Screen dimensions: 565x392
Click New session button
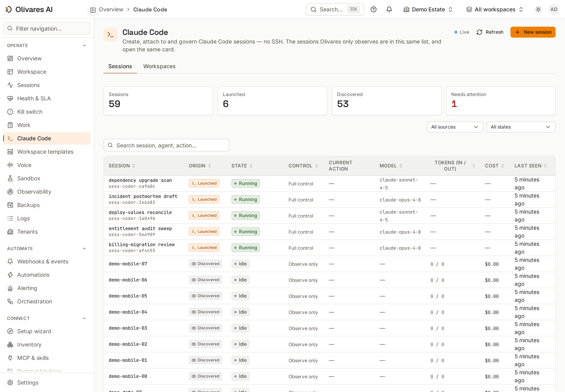click(x=533, y=32)
